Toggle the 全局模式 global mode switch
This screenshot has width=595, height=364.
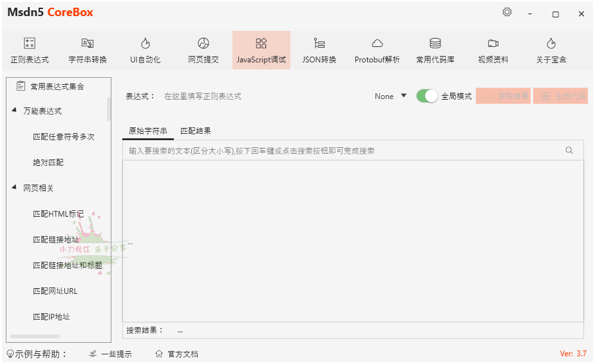point(427,96)
